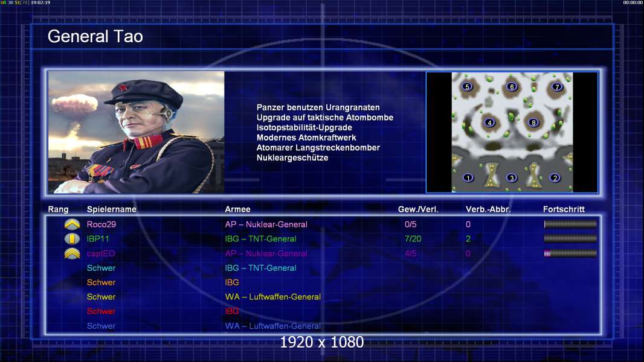Click the Spielername column header
Viewport: 644px width, 362px height.
coord(111,209)
